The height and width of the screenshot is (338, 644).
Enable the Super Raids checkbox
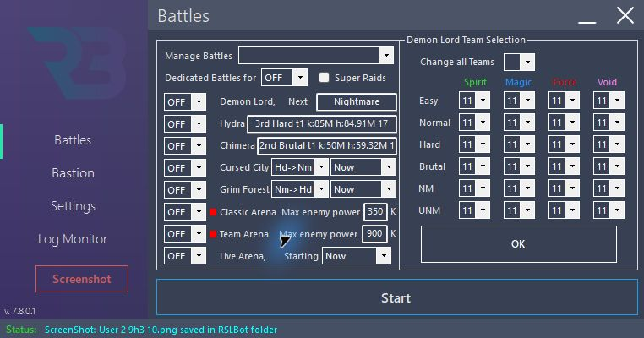click(x=324, y=77)
